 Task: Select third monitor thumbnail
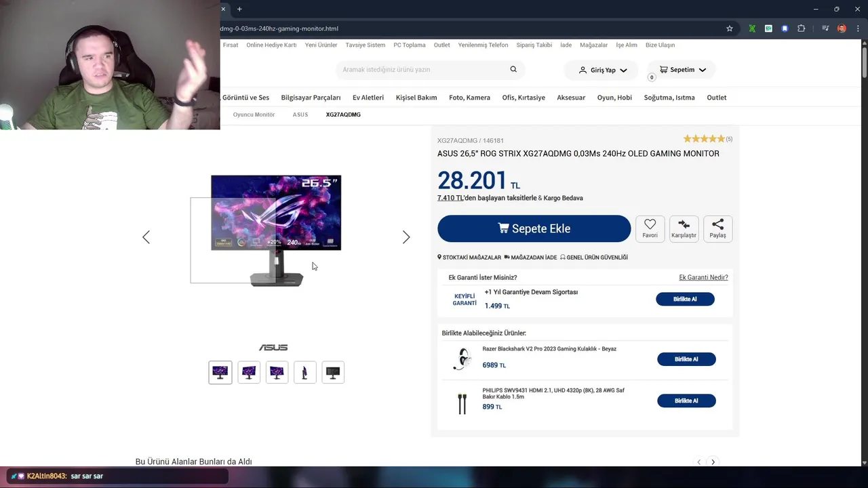click(x=277, y=372)
